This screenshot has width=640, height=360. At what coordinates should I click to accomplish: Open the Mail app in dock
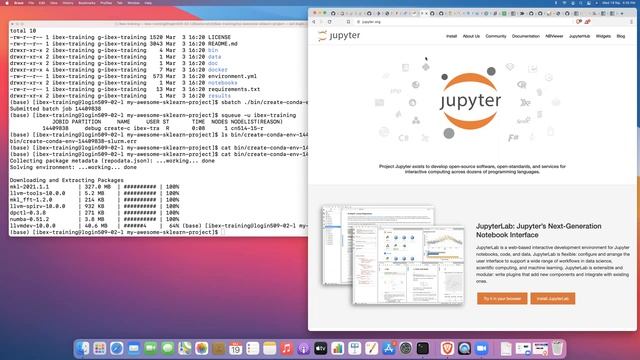133,349
